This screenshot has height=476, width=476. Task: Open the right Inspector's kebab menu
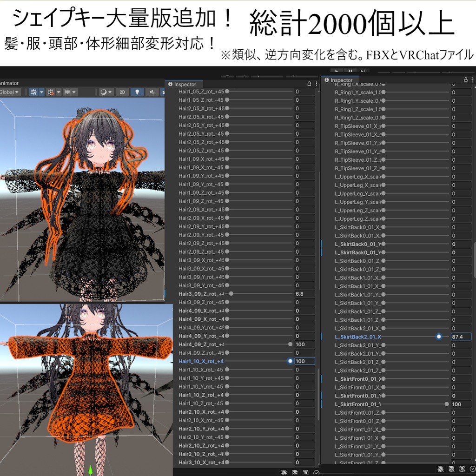pyautogui.click(x=473, y=79)
